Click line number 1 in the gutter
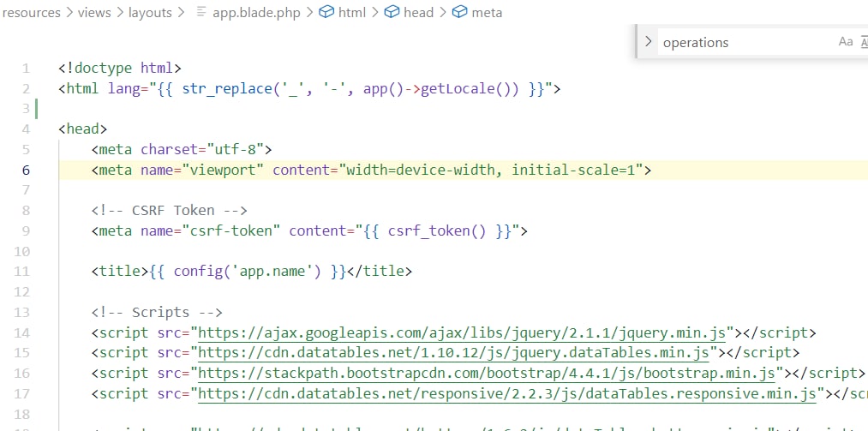The height and width of the screenshot is (431, 868). pyautogui.click(x=26, y=69)
